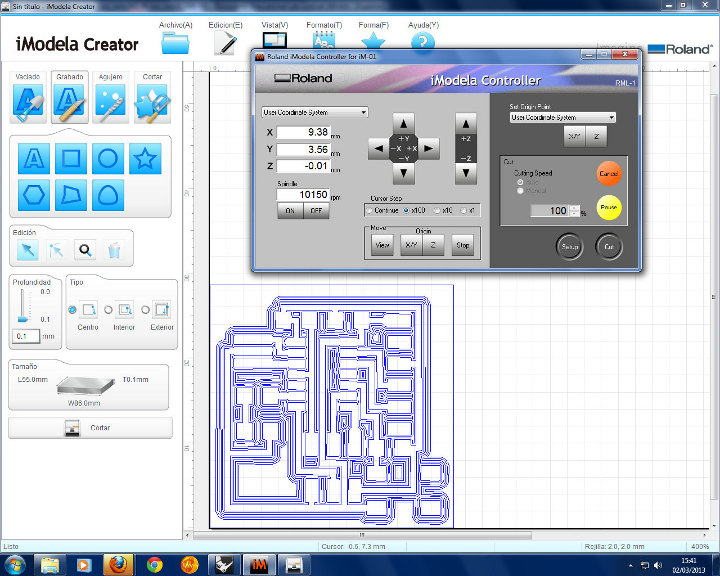The width and height of the screenshot is (720, 576).
Task: Lower the spindle with the -Z arrow
Action: pos(466,173)
